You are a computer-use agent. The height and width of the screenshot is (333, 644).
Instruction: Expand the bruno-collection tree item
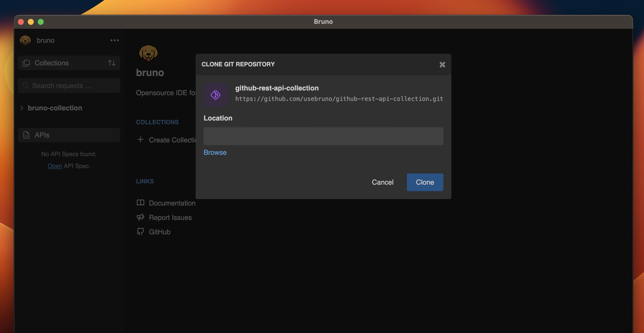[22, 108]
